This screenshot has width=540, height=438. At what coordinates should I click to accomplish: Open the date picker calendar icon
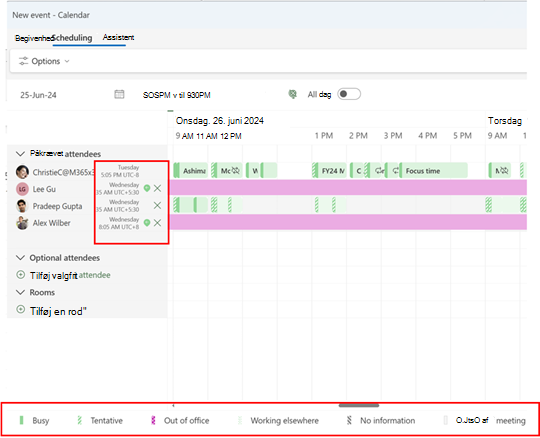119,94
